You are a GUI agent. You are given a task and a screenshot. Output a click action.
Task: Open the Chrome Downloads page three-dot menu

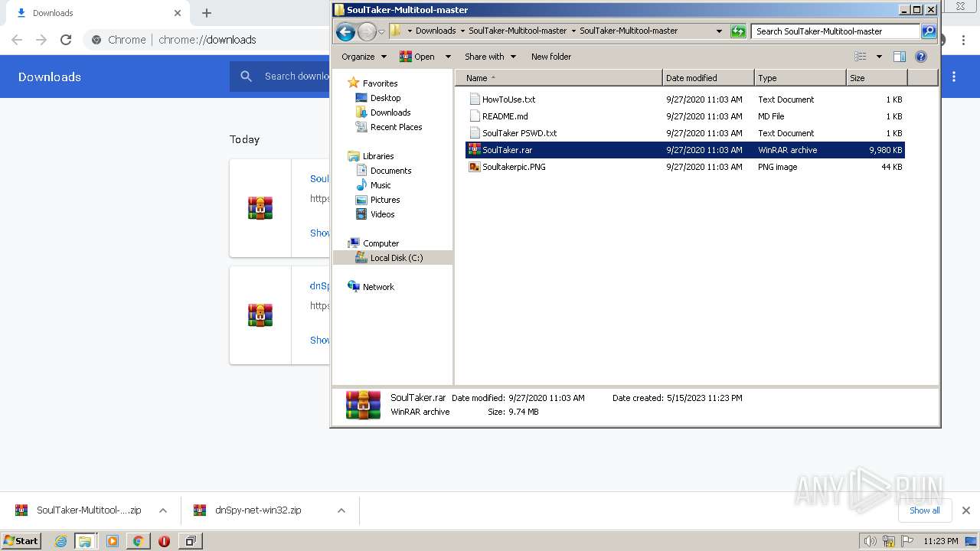pos(954,77)
